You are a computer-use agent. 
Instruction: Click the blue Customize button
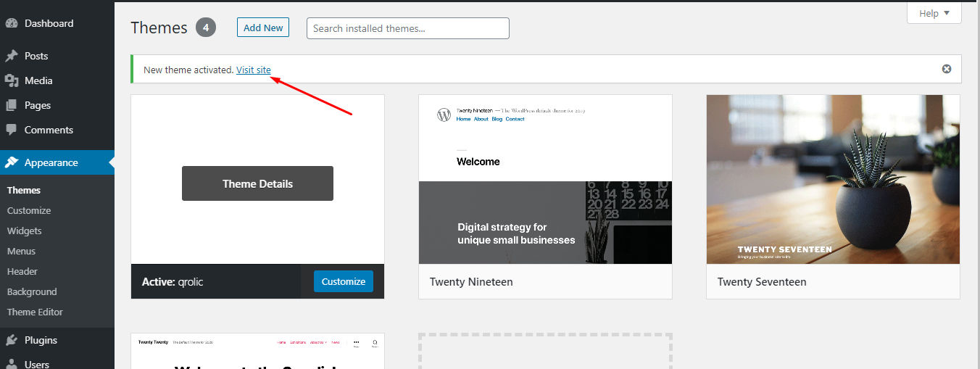click(x=344, y=281)
